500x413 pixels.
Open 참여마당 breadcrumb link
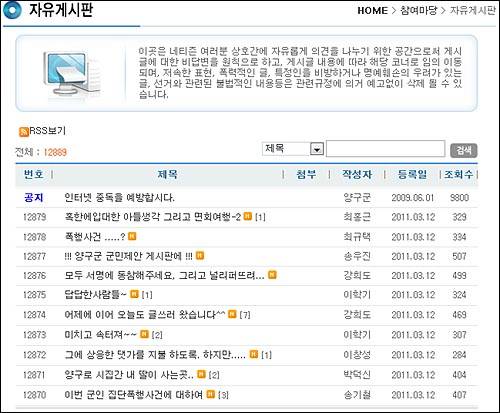418,11
